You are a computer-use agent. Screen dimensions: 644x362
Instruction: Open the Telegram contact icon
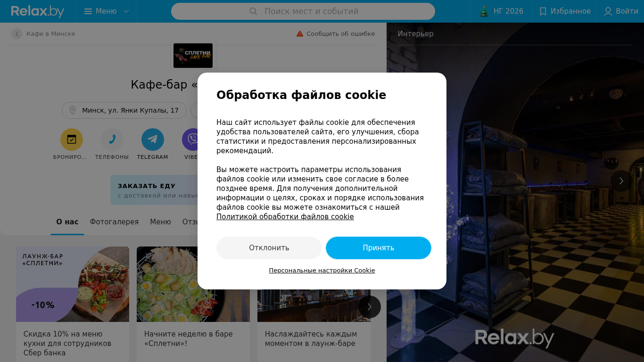(x=153, y=140)
